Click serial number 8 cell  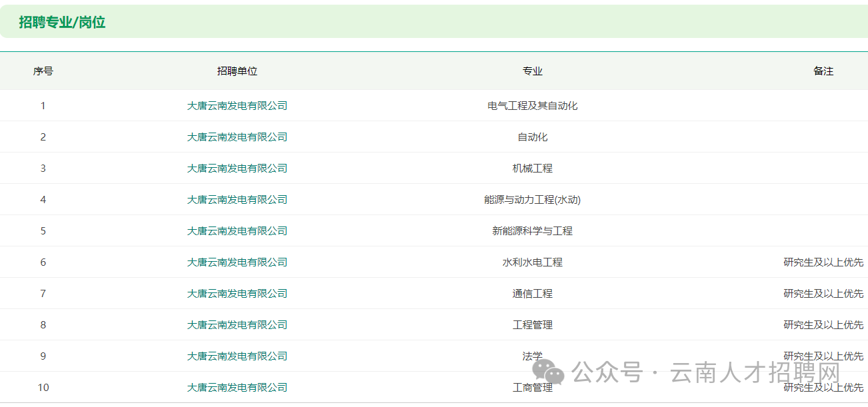point(43,324)
